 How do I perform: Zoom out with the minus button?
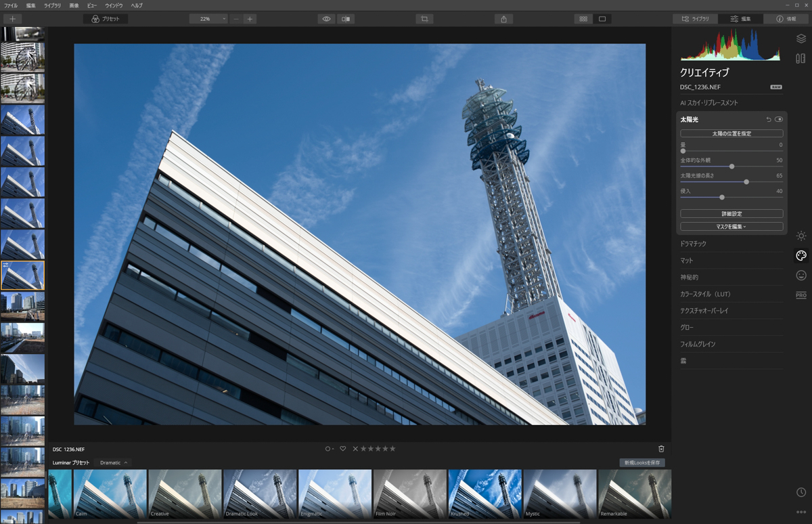[235, 19]
